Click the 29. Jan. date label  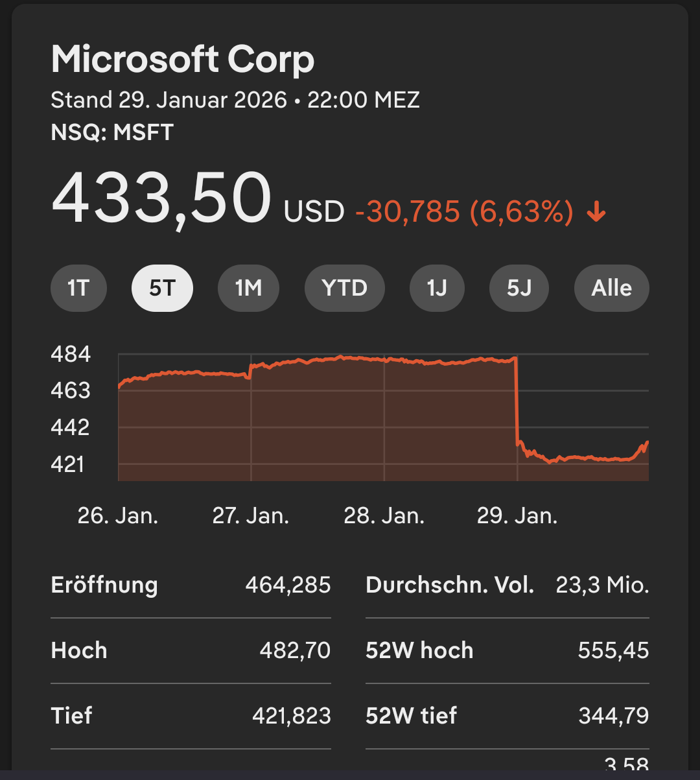pos(517,516)
